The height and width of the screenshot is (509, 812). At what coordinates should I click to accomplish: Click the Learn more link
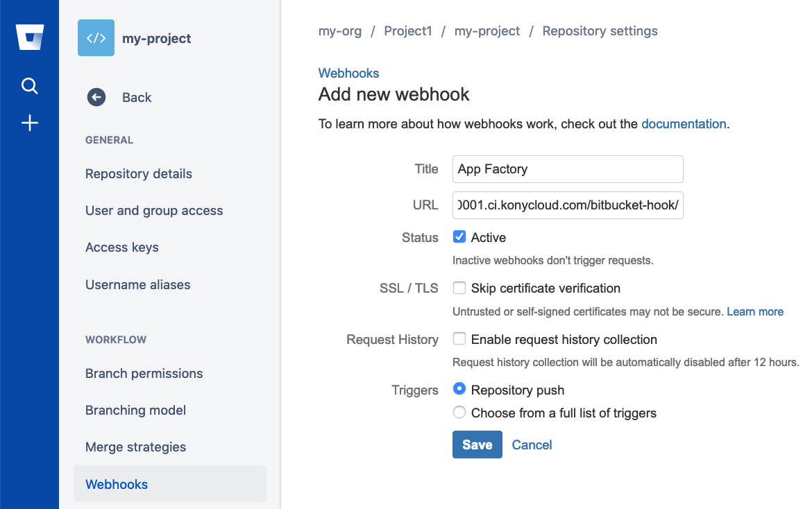(x=755, y=312)
